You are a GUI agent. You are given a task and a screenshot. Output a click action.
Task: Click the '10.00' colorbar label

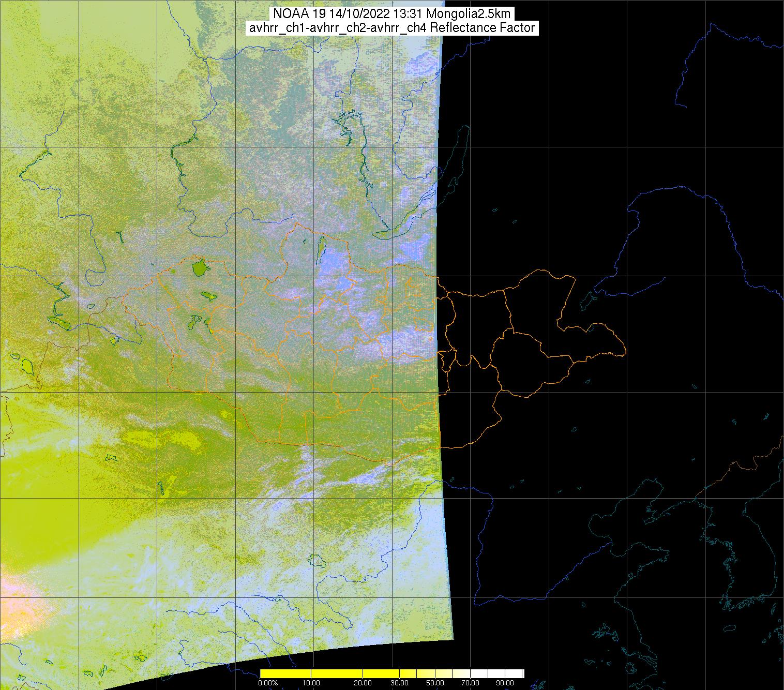point(311,683)
